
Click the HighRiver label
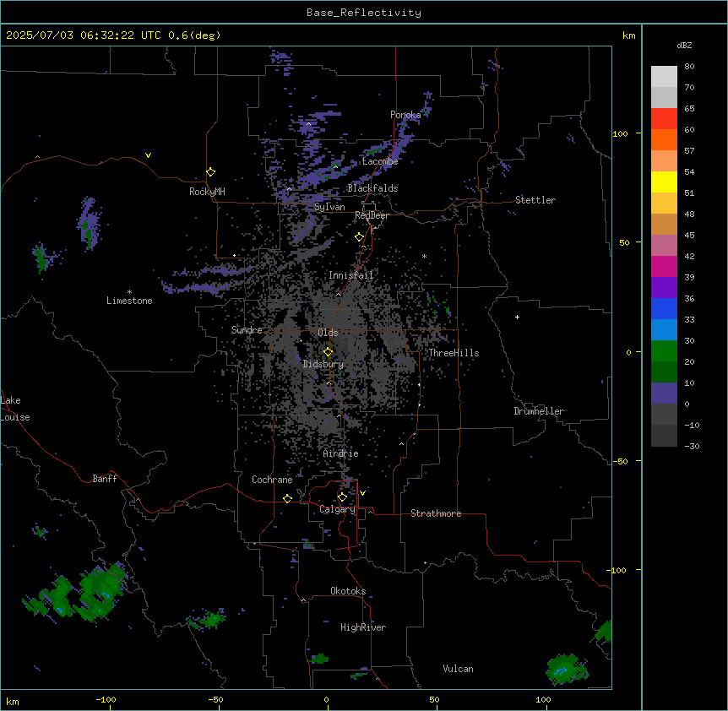tap(363, 627)
